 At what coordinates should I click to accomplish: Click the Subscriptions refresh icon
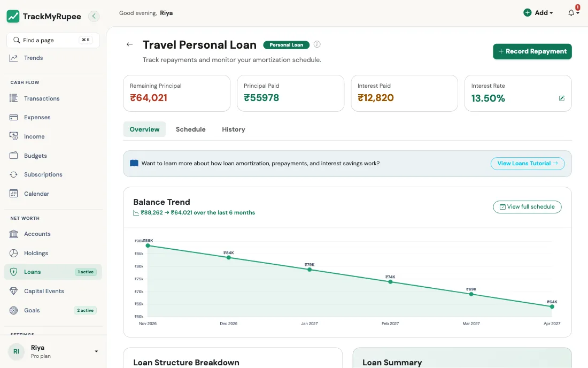tap(13, 174)
